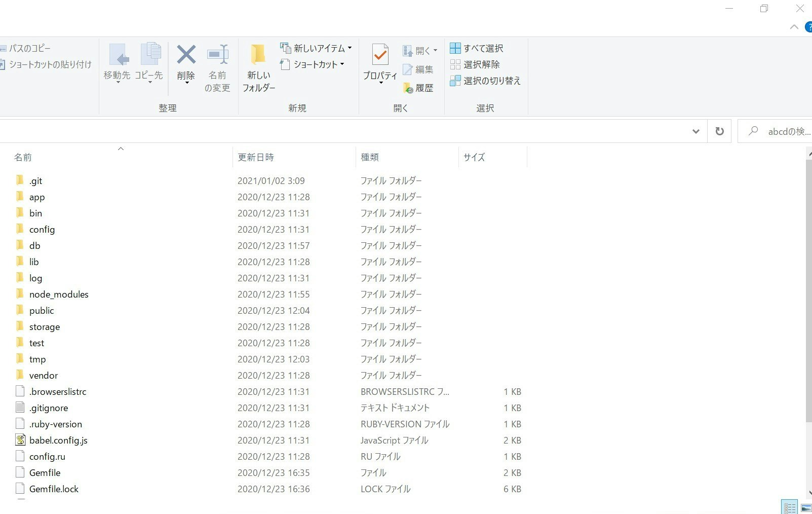This screenshot has height=514, width=812.
Task: Click Deselect (選択解除)
Action: click(x=475, y=64)
